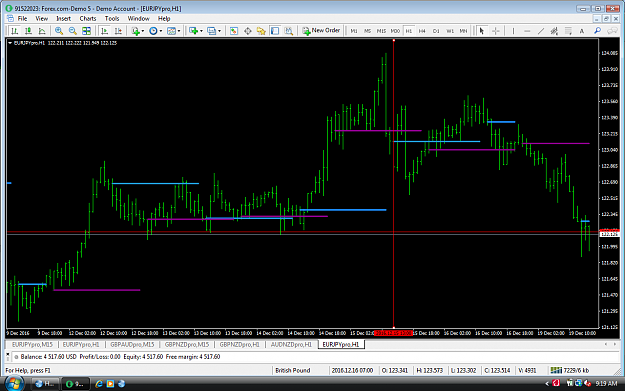This screenshot has height=391, width=625.
Task: Toggle Auto Scroll on the chart
Action: [x=104, y=31]
